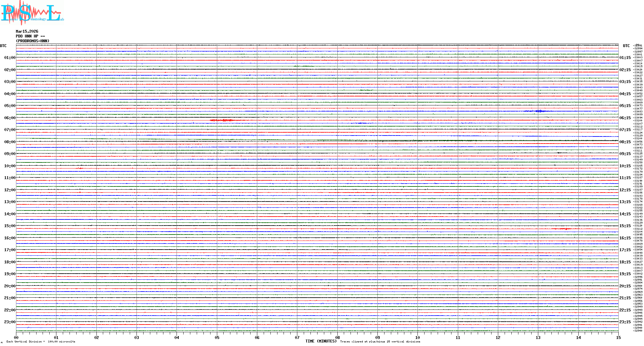Viewport: 644px width, 346px height.
Task: Click the Each Vertical Division scale note
Action: click(41, 342)
